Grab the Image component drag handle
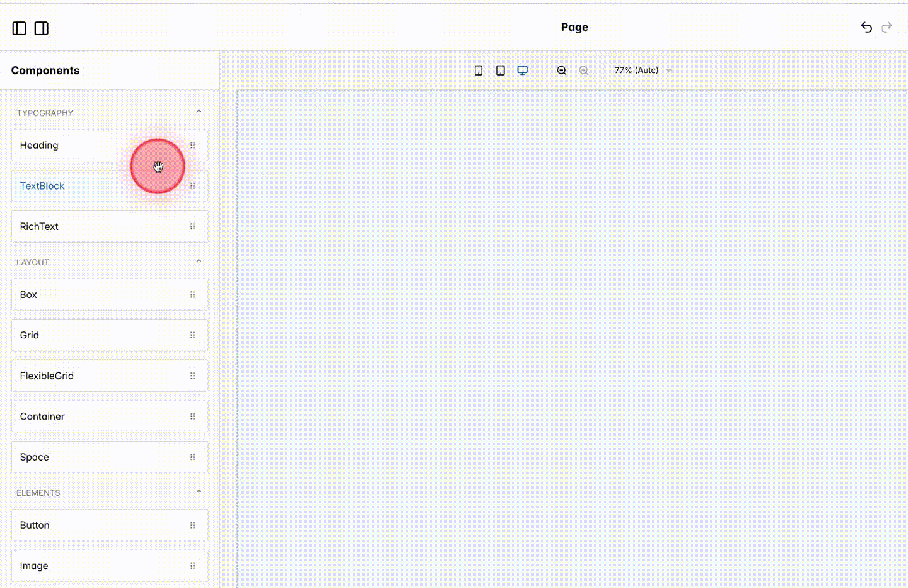 pos(192,565)
